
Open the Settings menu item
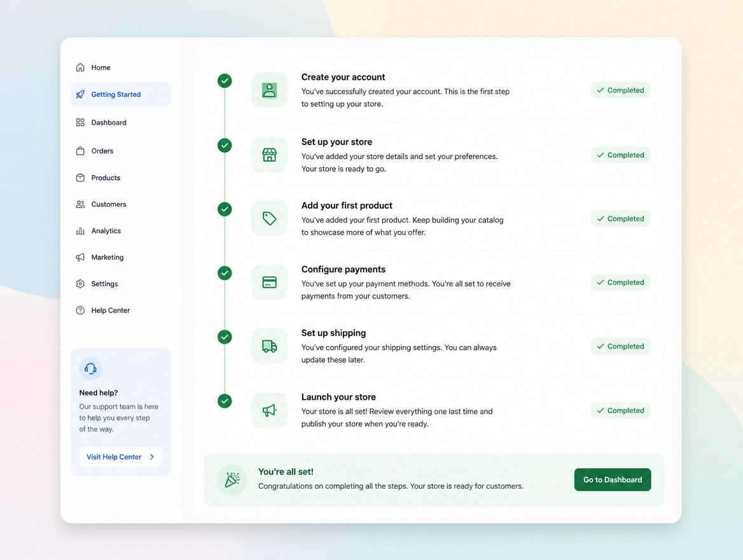point(120,284)
